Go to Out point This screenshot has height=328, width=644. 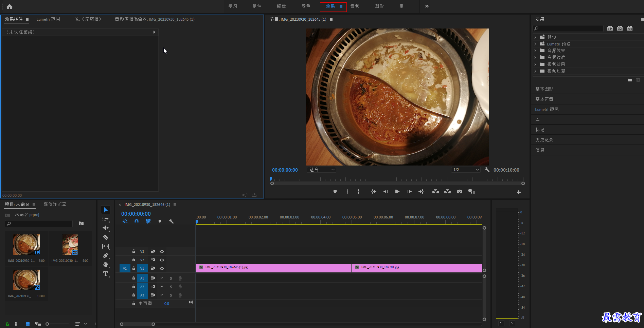421,192
